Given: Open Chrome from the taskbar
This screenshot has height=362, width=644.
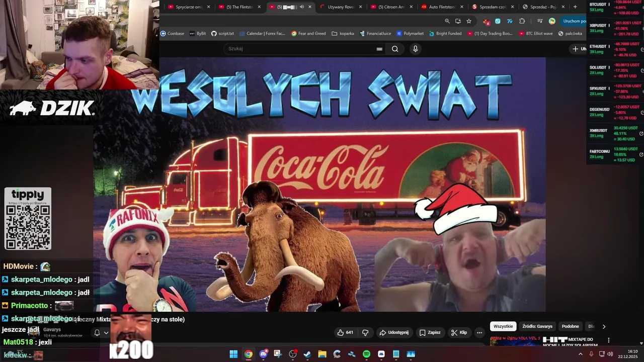Looking at the screenshot, I should tap(249, 354).
